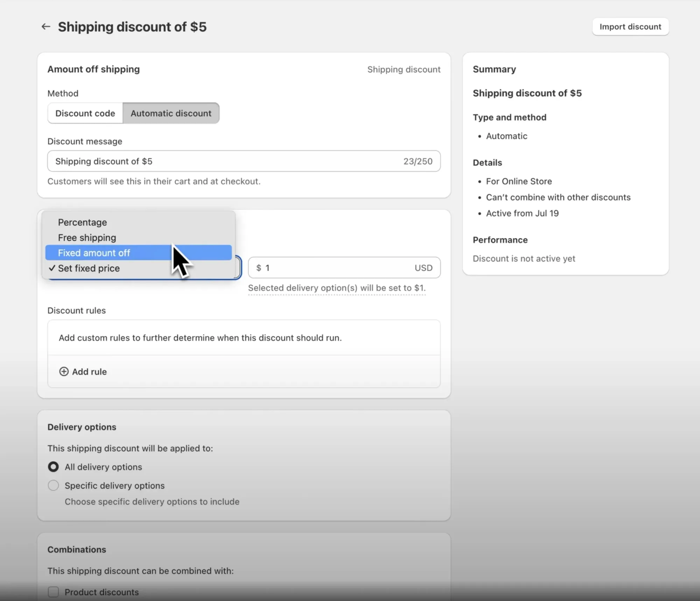The image size is (700, 601).
Task: Click the '23/250' character counter
Action: (x=418, y=161)
